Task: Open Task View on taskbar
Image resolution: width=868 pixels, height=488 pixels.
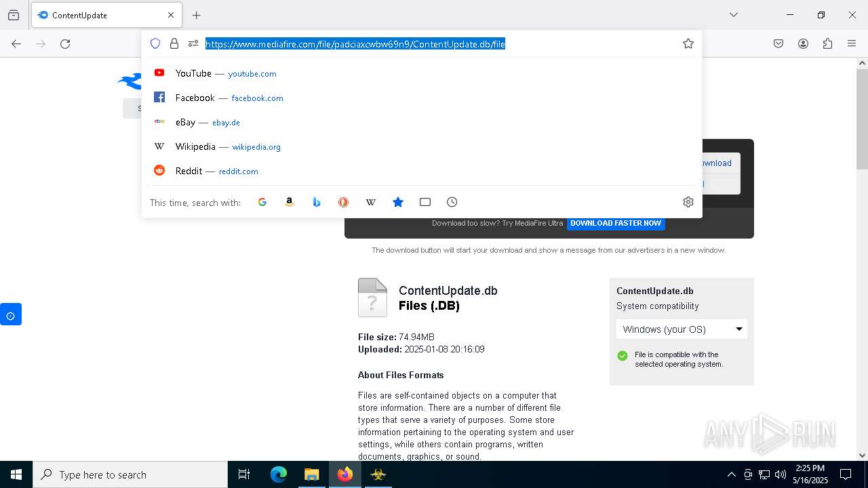Action: (x=244, y=474)
